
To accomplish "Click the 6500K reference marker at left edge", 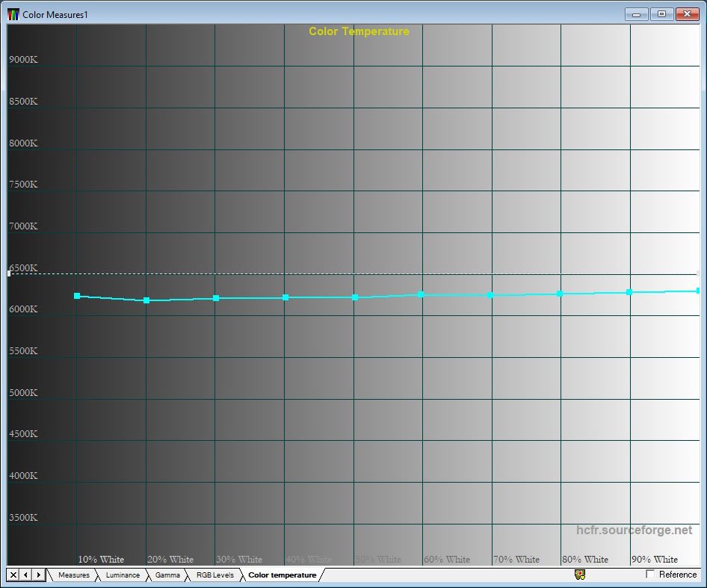I will [9, 273].
